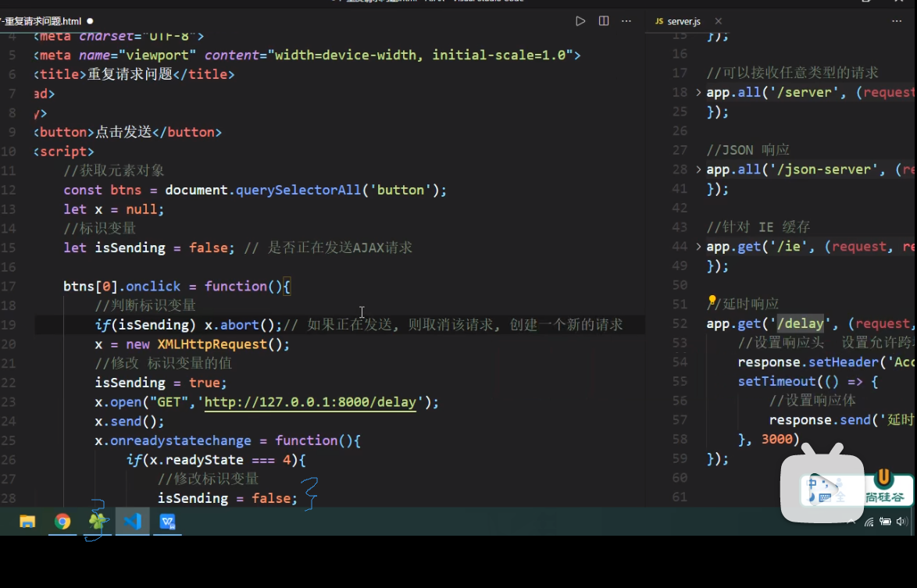
Task: Click the comment //判断标识变量
Action: (145, 305)
